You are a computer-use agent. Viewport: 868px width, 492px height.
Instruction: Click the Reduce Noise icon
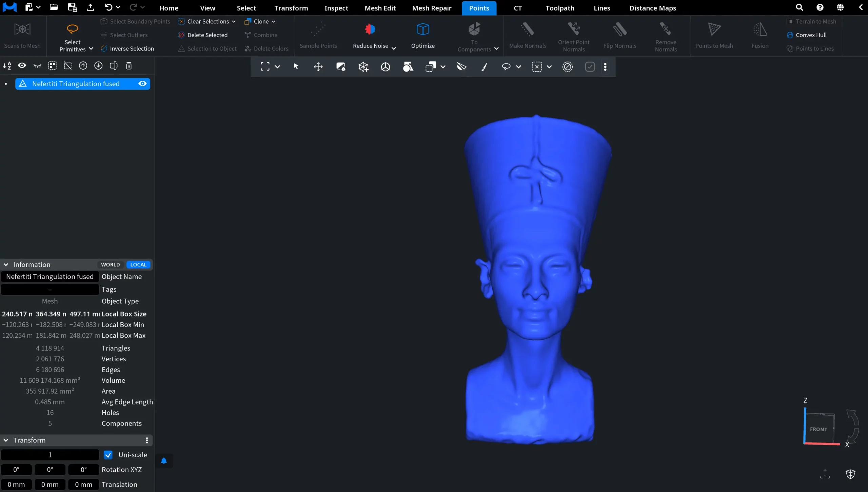tap(370, 30)
